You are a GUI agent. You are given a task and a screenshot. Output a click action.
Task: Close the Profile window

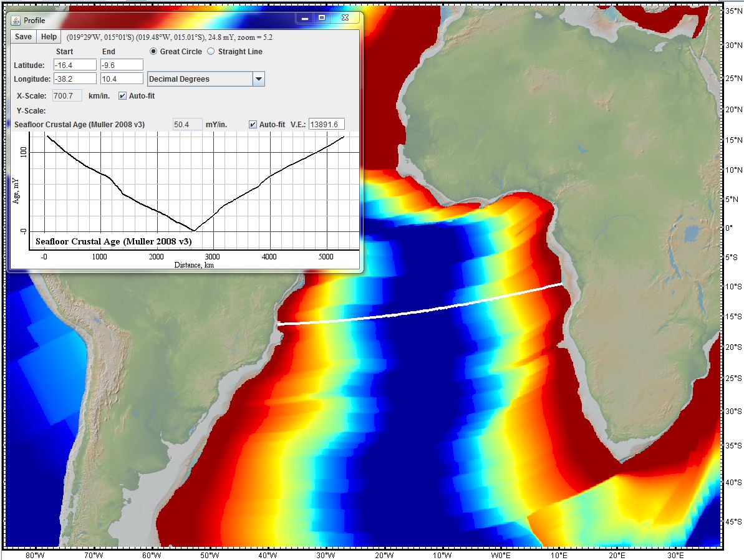[x=345, y=18]
